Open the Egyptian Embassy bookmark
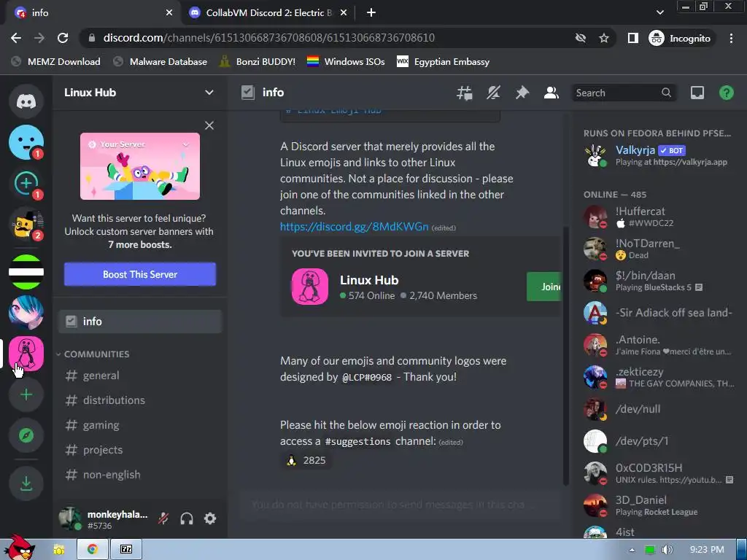Viewport: 747px width, 560px height. [443, 62]
